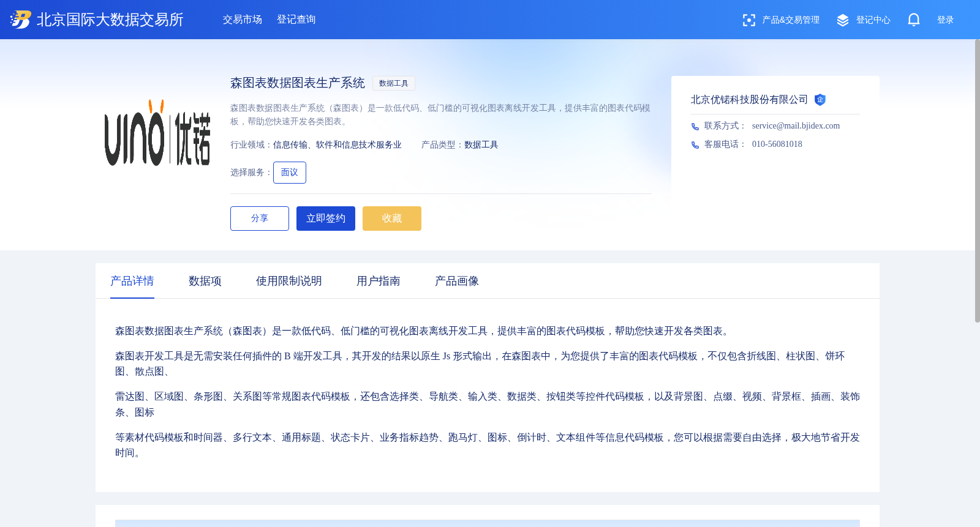Image resolution: width=980 pixels, height=527 pixels.
Task: Open the 交易市场 menu
Action: [x=243, y=20]
